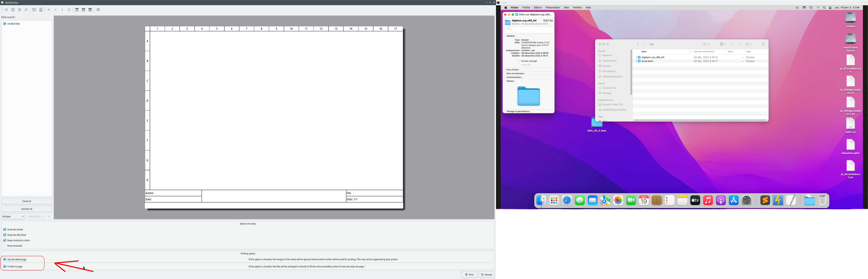Click the horizontal scrollbar in the Finder opt window
This screenshot has width=868, height=279.
700,120
